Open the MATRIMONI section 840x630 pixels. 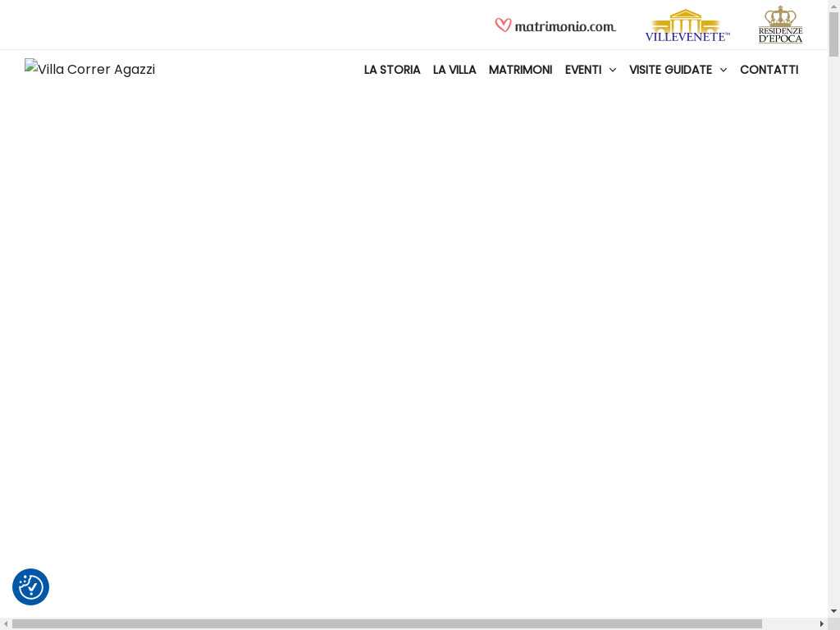[520, 71]
